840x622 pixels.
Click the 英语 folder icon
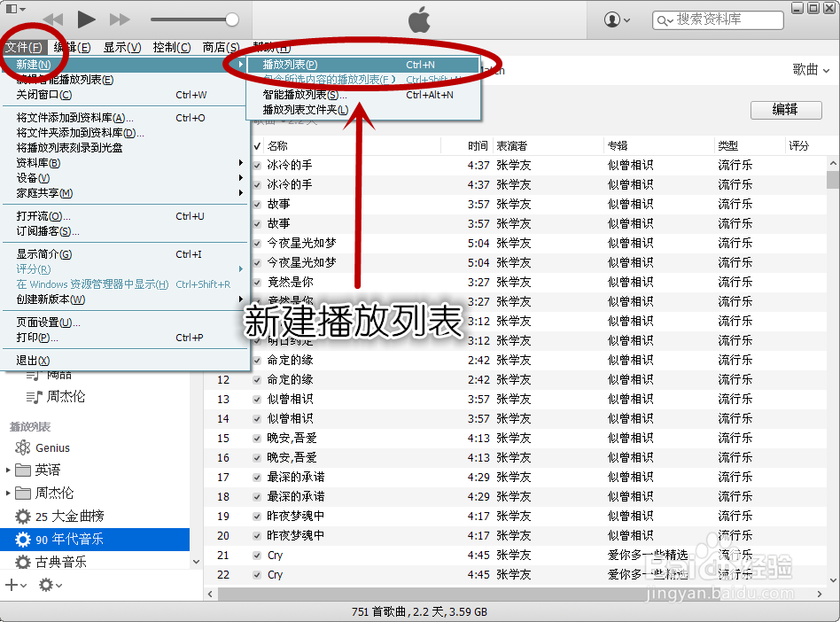coord(23,470)
